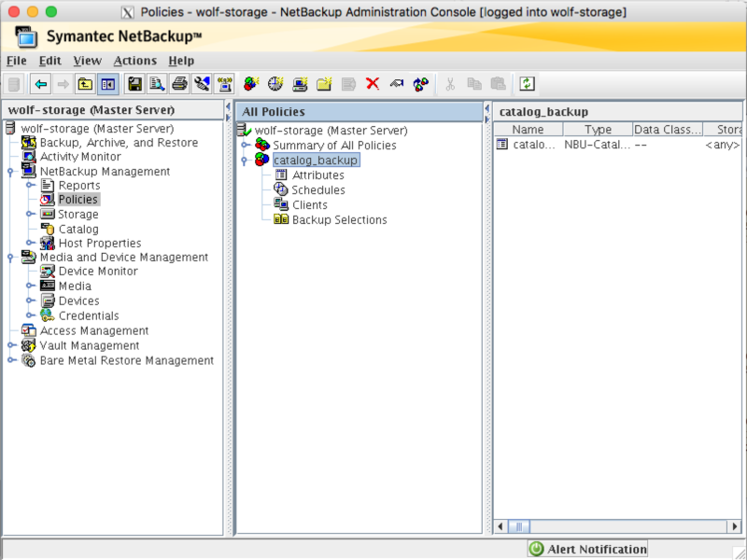Click the Print toolbar icon
This screenshot has width=747, height=560.
(x=179, y=84)
